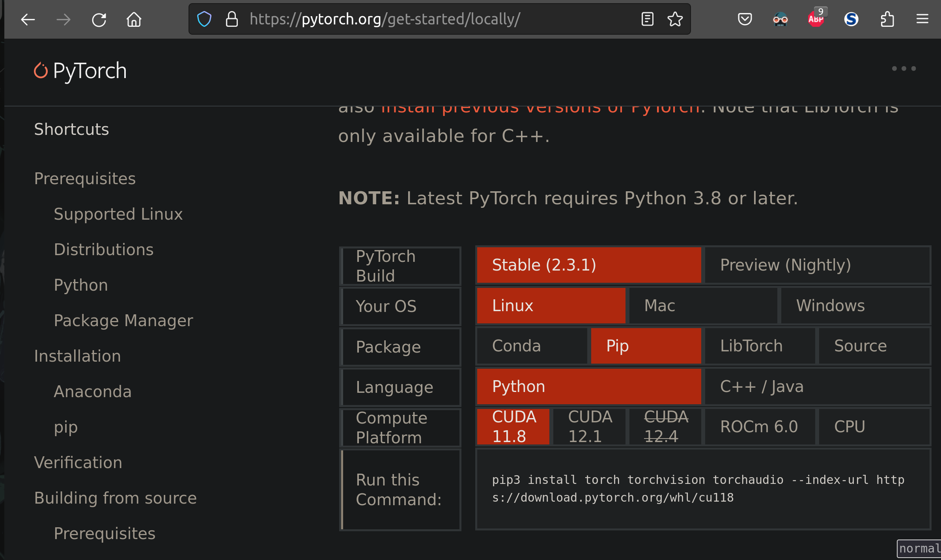Screen dimensions: 941x560
Task: View site security padlock information
Action: [x=232, y=19]
